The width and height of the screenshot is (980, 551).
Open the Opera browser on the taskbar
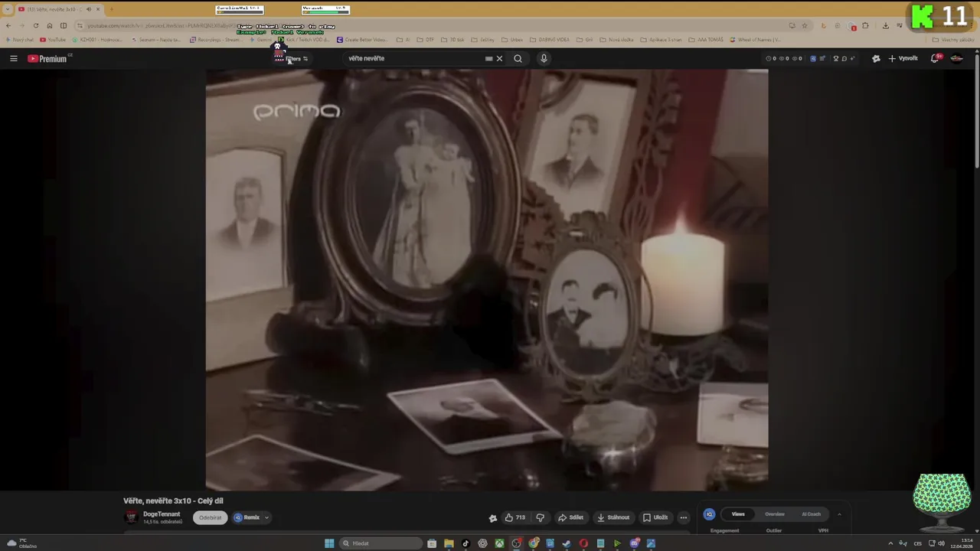583,543
